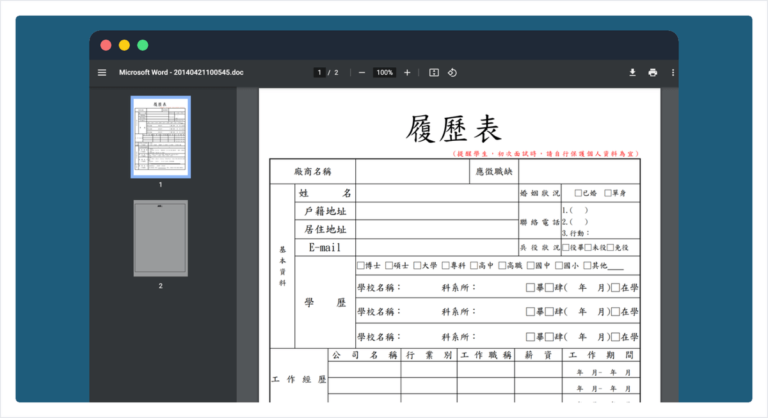768x418 pixels.
Task: Click the red close window button
Action: (x=106, y=45)
